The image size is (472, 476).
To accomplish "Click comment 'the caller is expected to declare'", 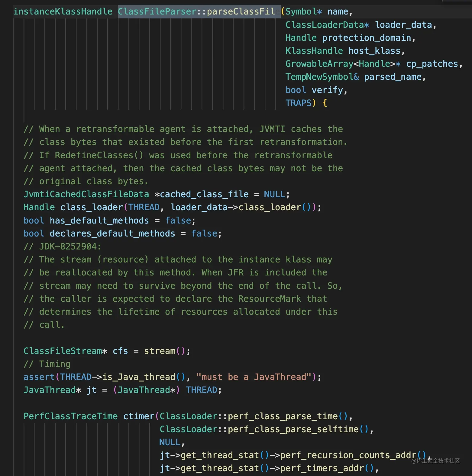I will (x=176, y=299).
